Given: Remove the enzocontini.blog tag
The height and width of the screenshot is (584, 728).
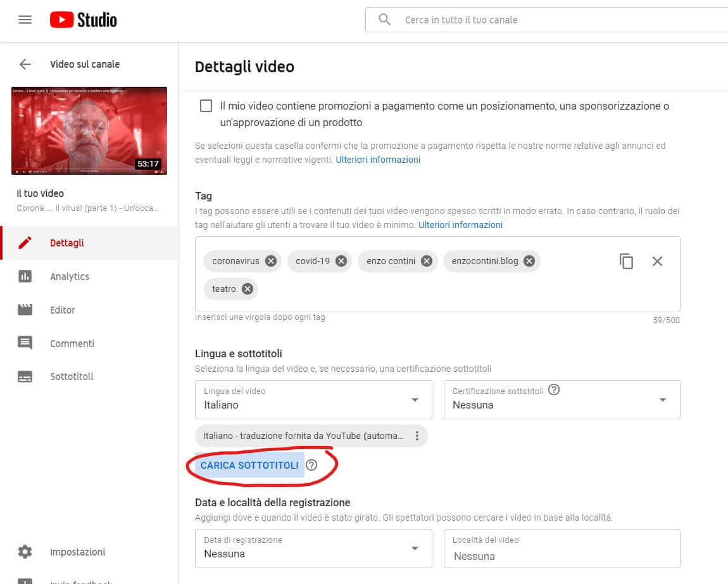Looking at the screenshot, I should [x=529, y=261].
